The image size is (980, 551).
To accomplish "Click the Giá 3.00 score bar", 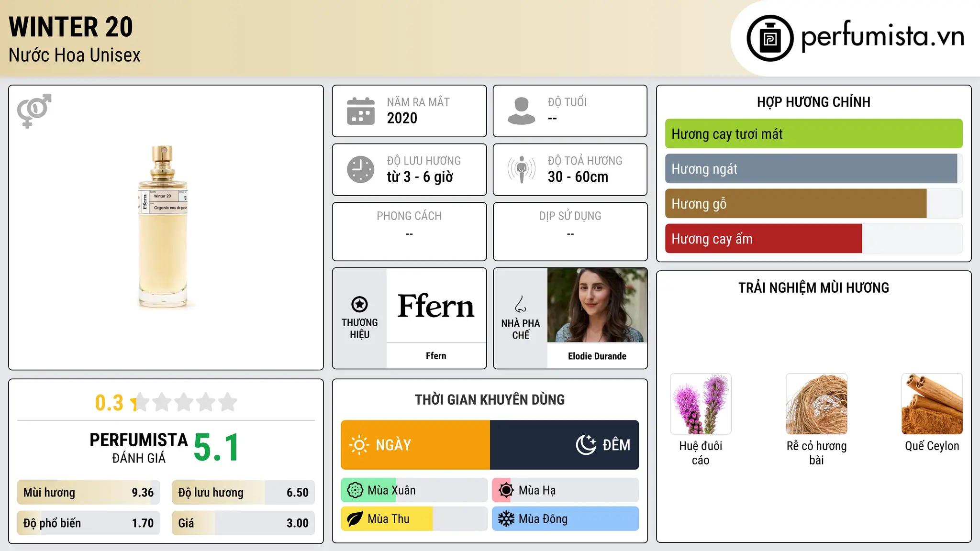I will (x=244, y=523).
